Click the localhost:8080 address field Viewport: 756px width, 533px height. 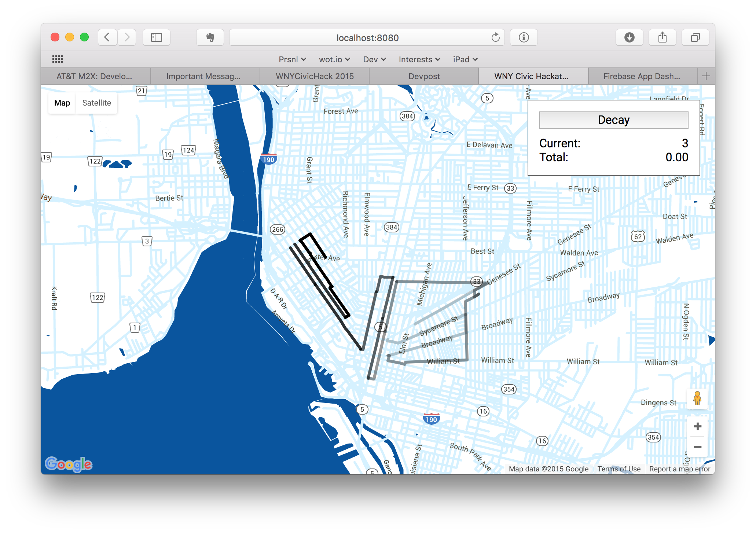[x=367, y=38]
